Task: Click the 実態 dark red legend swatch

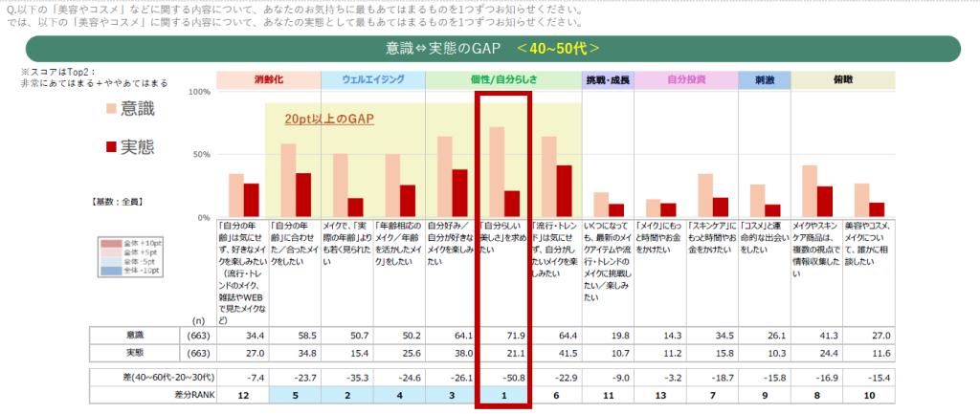Action: click(111, 146)
